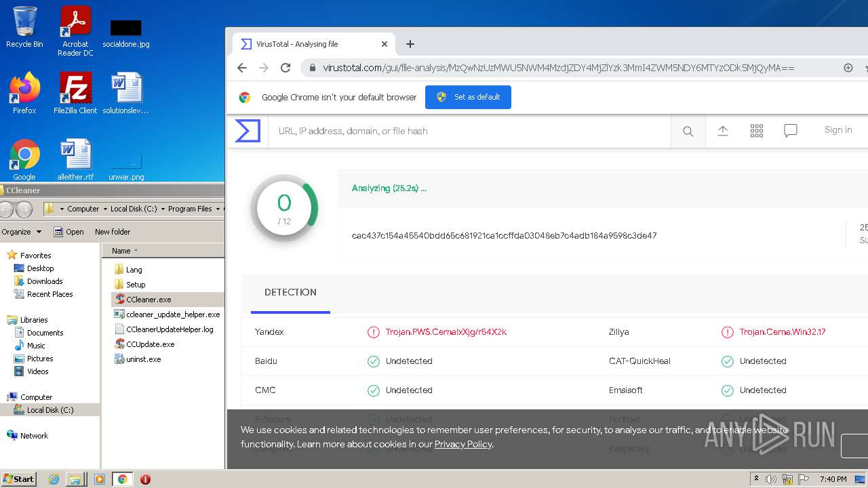Click Sign in link
This screenshot has width=868, height=488.
point(838,130)
